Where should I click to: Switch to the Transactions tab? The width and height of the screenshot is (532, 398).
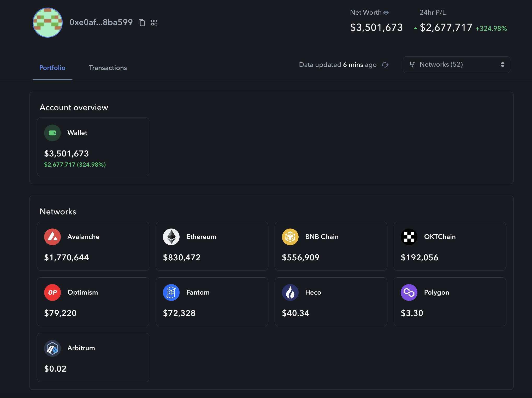click(x=108, y=68)
